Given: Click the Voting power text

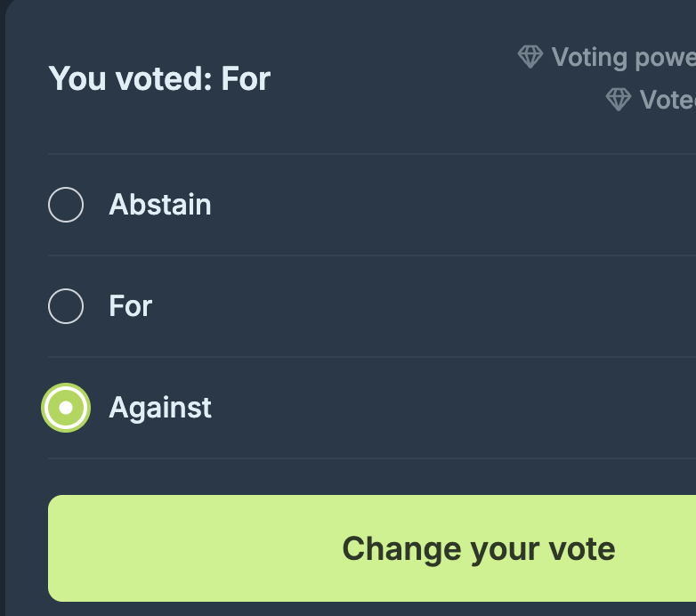Looking at the screenshot, I should pos(623,57).
